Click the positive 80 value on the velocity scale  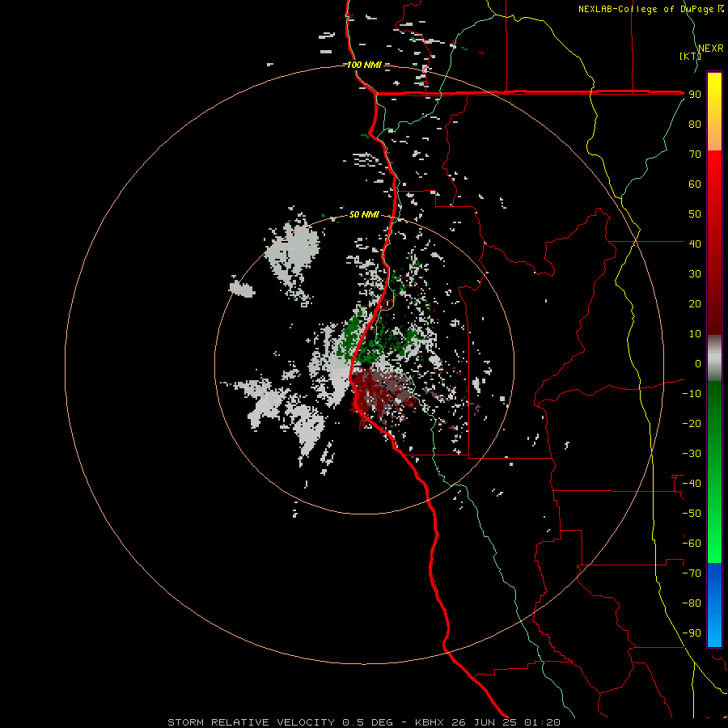pyautogui.click(x=695, y=125)
